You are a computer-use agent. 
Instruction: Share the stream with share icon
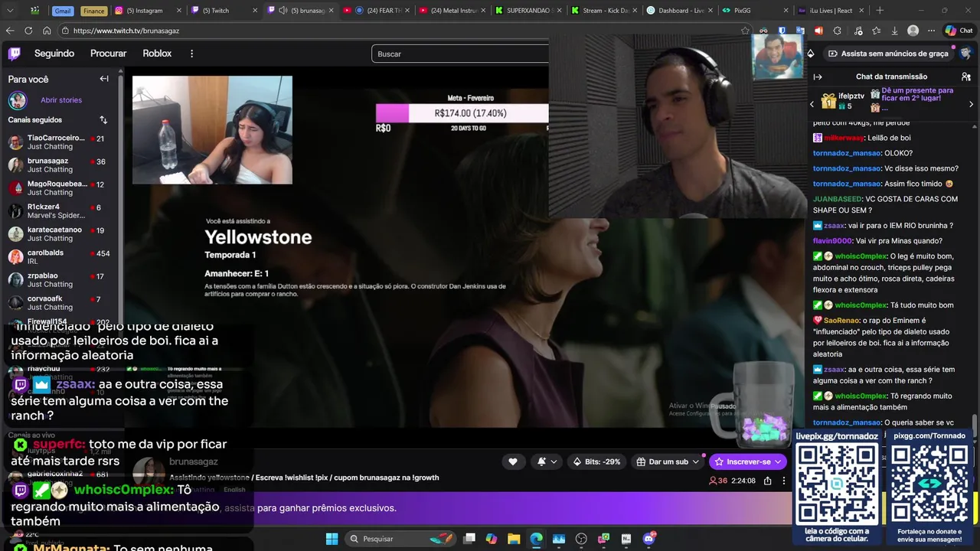click(x=767, y=481)
